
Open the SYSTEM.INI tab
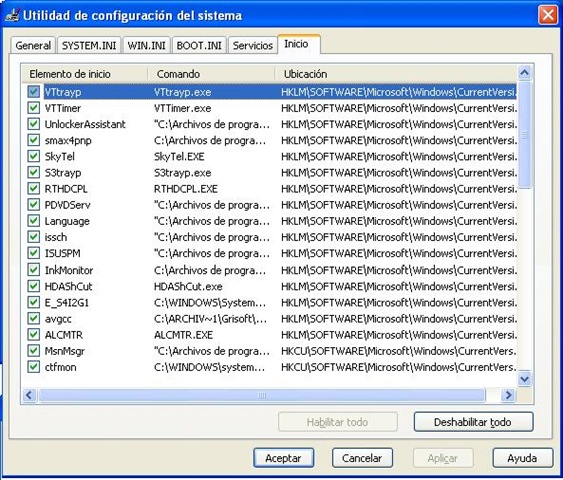[x=89, y=46]
